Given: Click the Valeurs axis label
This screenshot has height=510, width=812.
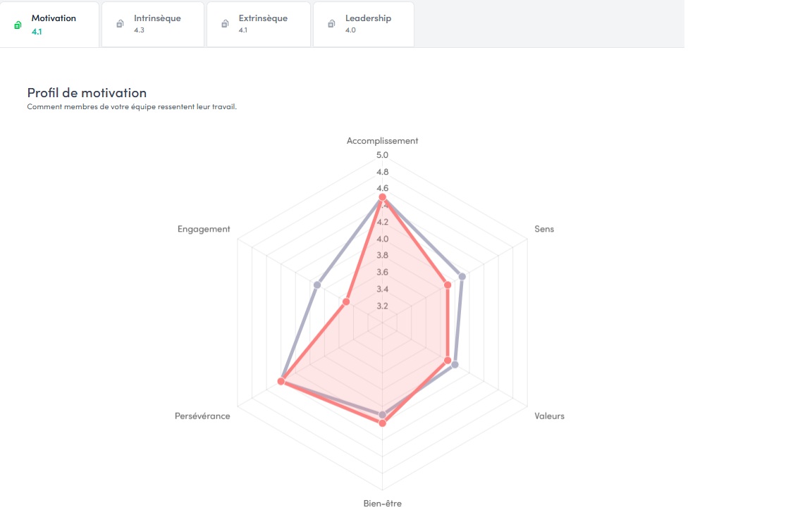Looking at the screenshot, I should click(549, 416).
